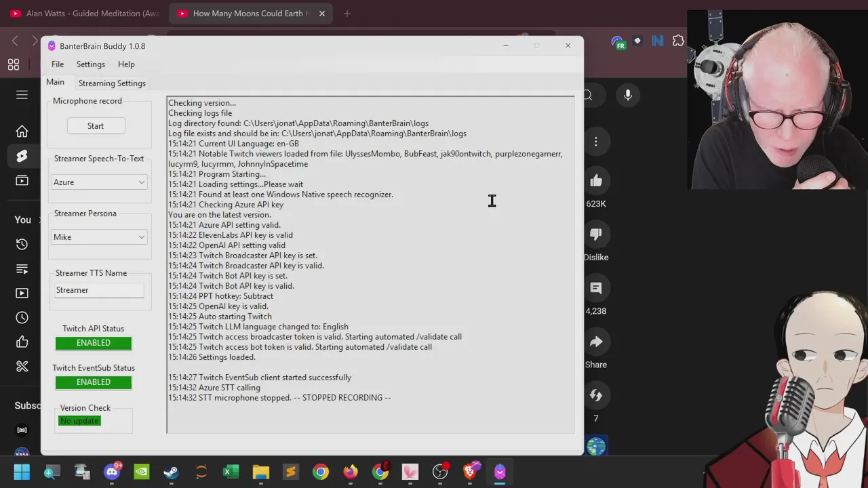
Task: Like the YouTube Short (623K)
Action: click(596, 181)
